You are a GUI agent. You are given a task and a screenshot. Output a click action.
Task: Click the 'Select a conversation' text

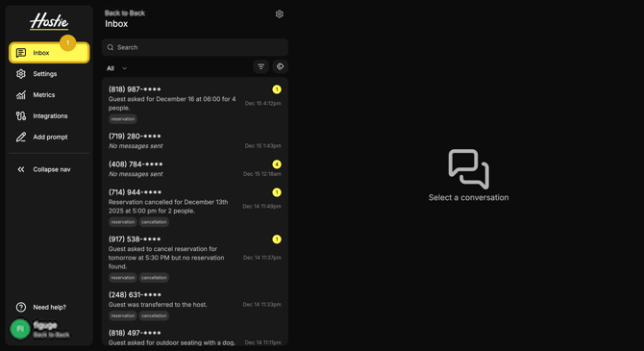(x=469, y=198)
